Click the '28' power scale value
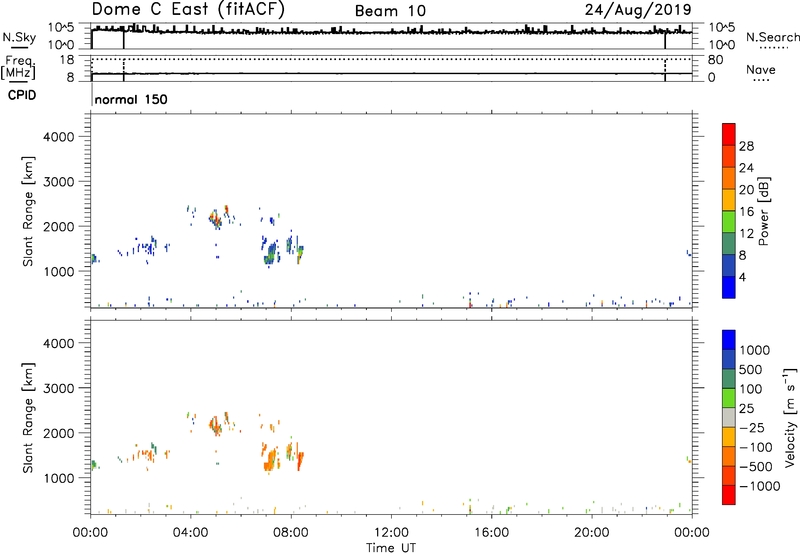 pos(746,146)
